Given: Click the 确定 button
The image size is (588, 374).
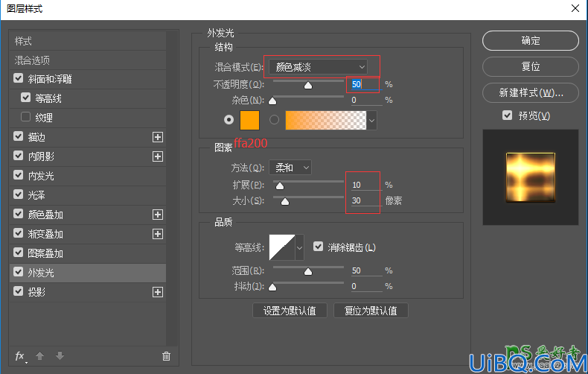Looking at the screenshot, I should pos(530,40).
